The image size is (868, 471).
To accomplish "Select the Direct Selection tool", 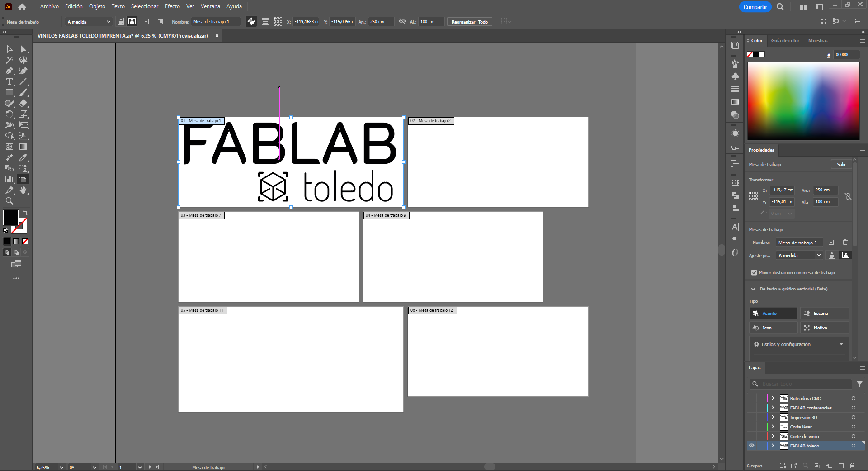I will point(24,49).
